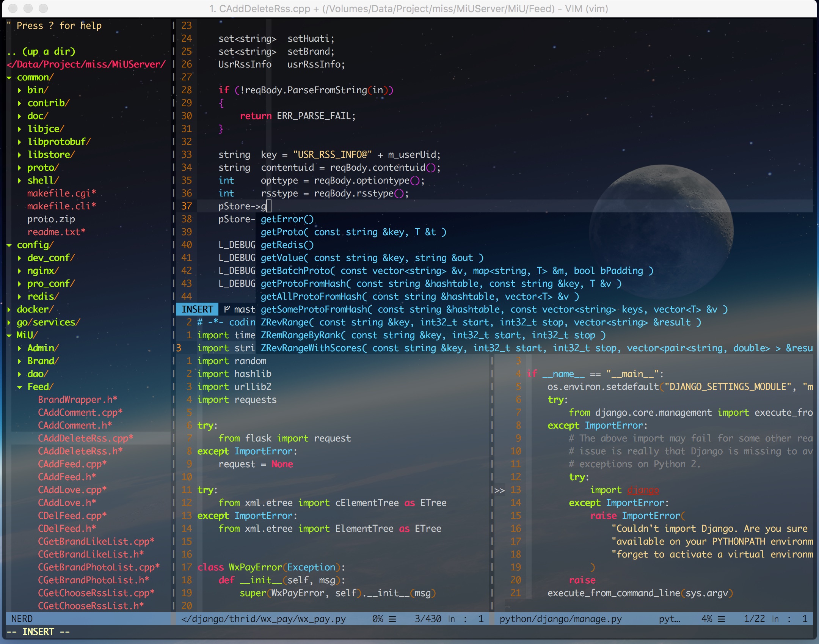Collapse the Feed/ directory arrow
The width and height of the screenshot is (819, 644).
tap(19, 387)
